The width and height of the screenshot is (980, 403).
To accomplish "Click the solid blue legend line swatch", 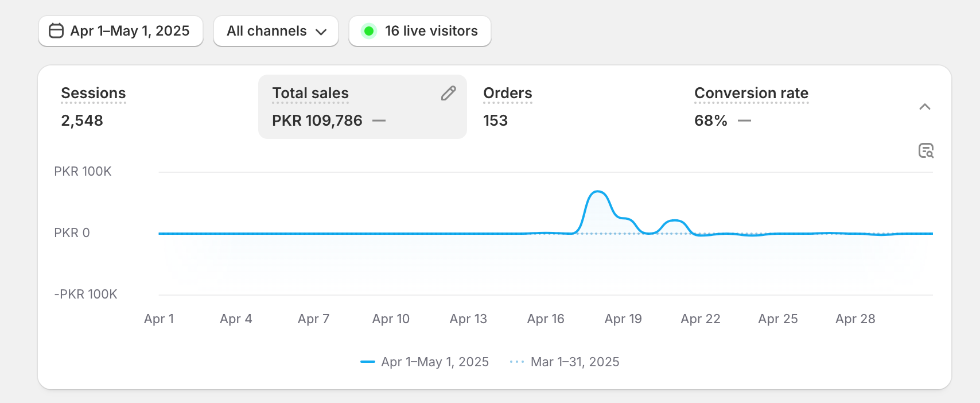I will coord(367,362).
